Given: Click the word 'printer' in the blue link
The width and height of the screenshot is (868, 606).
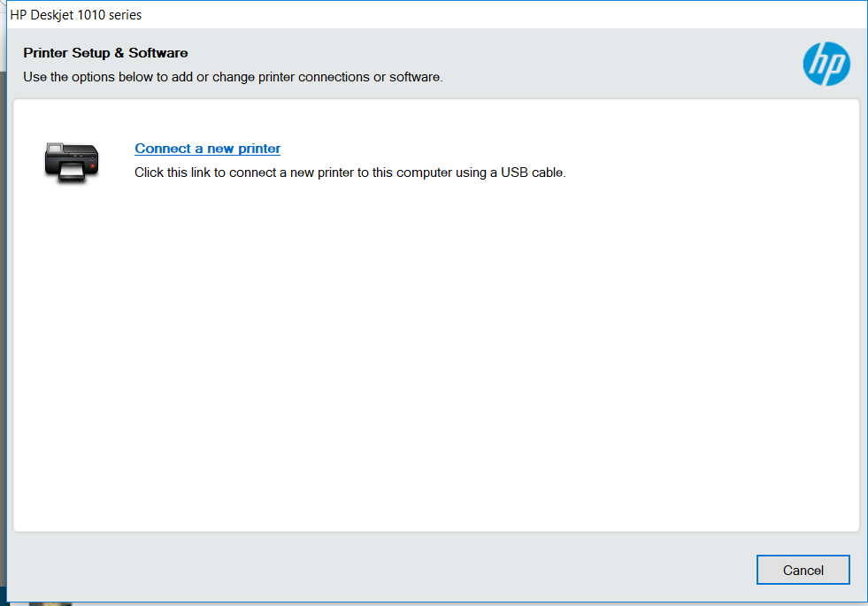Looking at the screenshot, I should pyautogui.click(x=259, y=149).
